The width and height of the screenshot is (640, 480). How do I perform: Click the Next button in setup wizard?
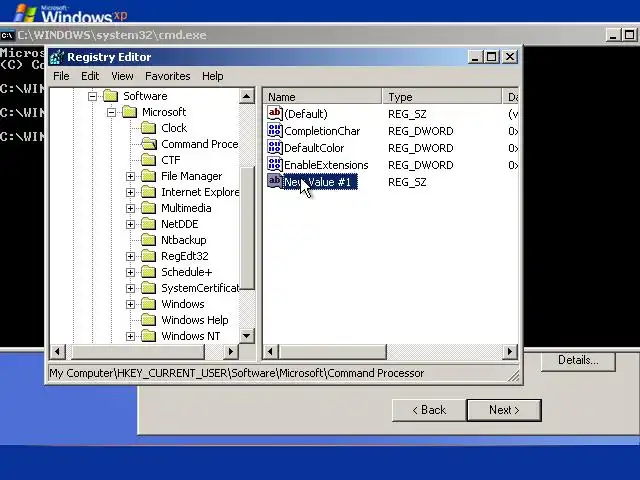coord(504,410)
